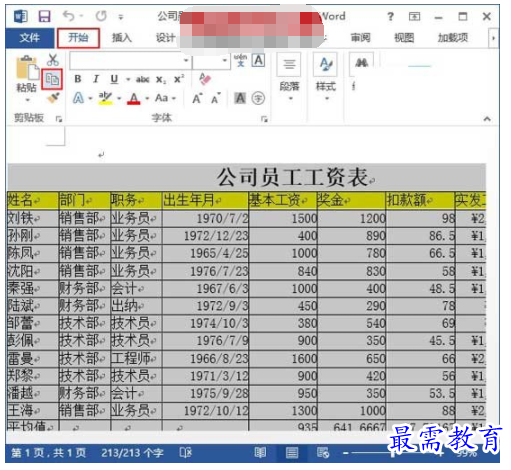Click the table title 公司员工工资表

293,177
